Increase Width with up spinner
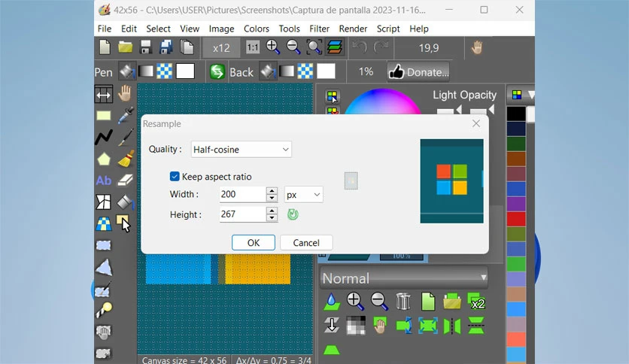Screen dimensions: 629x364 tap(272, 191)
